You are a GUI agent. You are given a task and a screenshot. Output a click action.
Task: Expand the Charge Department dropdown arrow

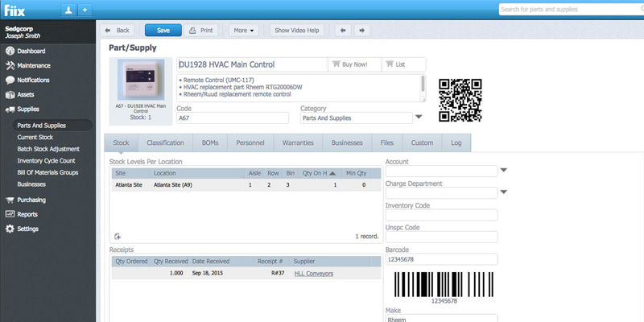[504, 192]
